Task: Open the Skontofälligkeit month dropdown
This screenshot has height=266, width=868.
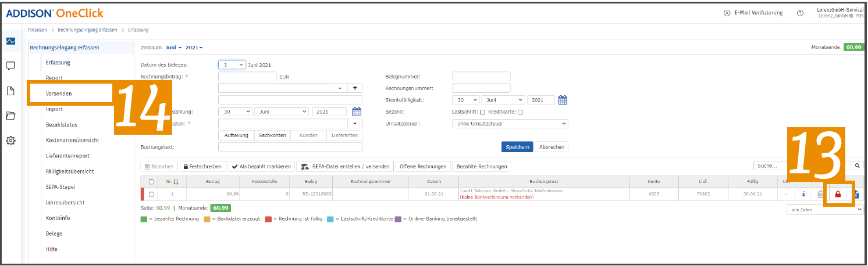Action: 503,100
